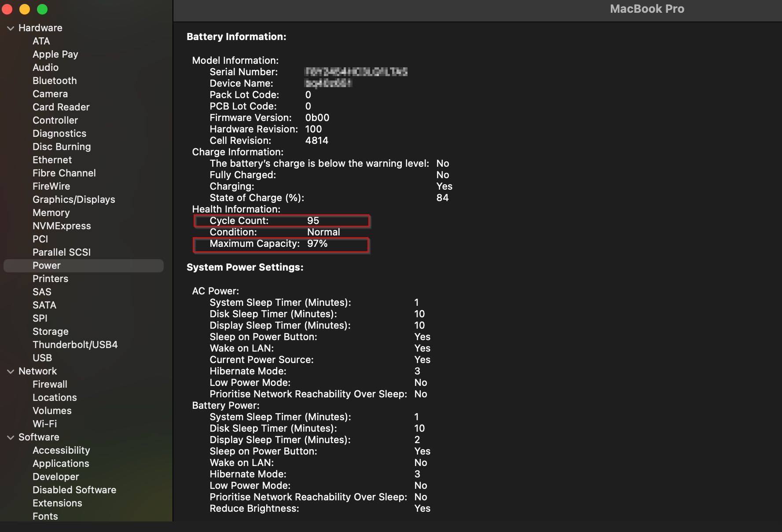Select Fonts under Software
The width and height of the screenshot is (782, 532).
pyautogui.click(x=45, y=516)
